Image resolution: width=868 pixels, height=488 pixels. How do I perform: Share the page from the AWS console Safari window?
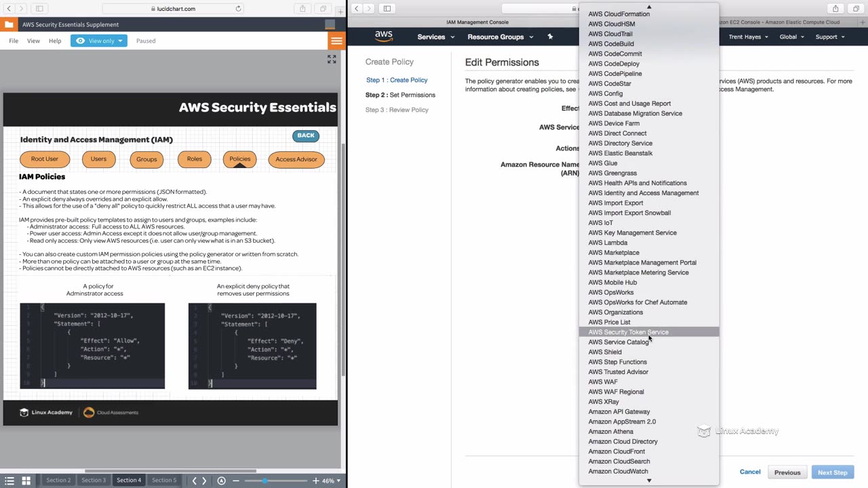pos(835,9)
